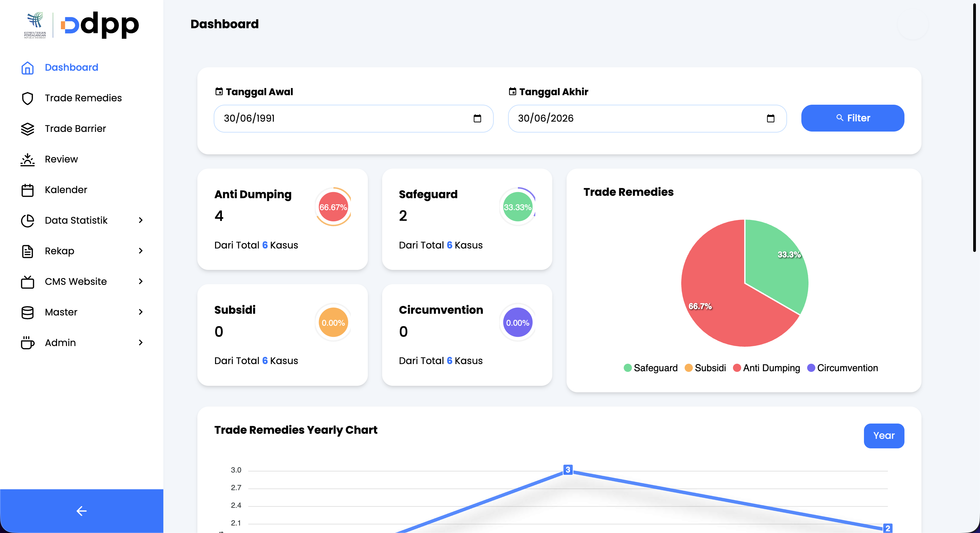Collapse sidebar with the back arrow

click(x=81, y=511)
